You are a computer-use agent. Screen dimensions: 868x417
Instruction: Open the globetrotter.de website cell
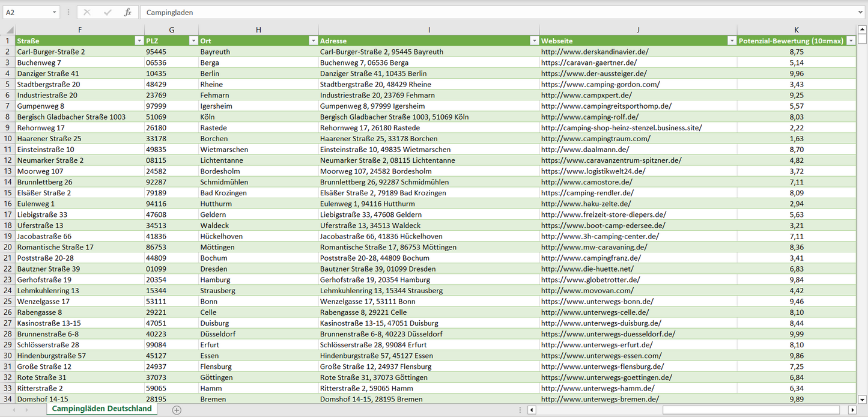pyautogui.click(x=590, y=279)
